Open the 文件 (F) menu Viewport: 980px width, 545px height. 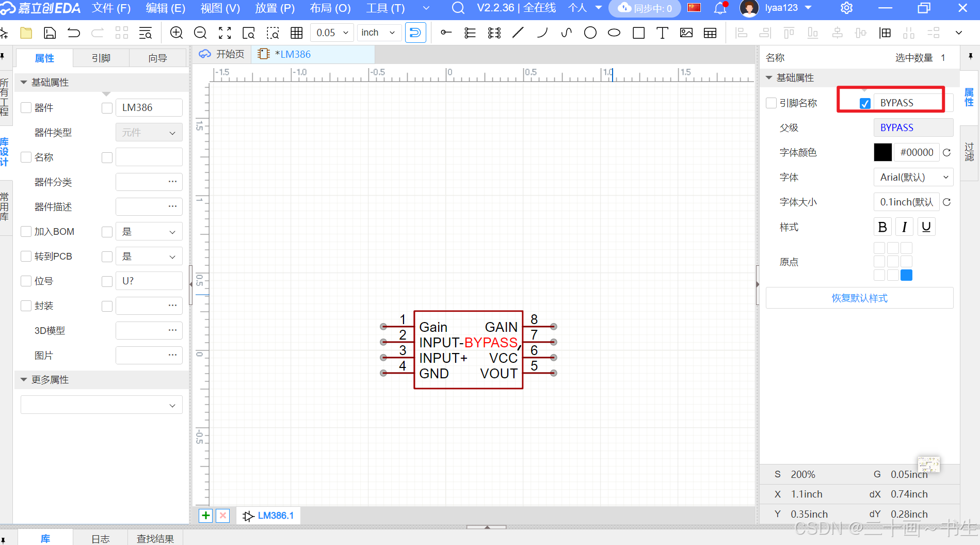[111, 8]
